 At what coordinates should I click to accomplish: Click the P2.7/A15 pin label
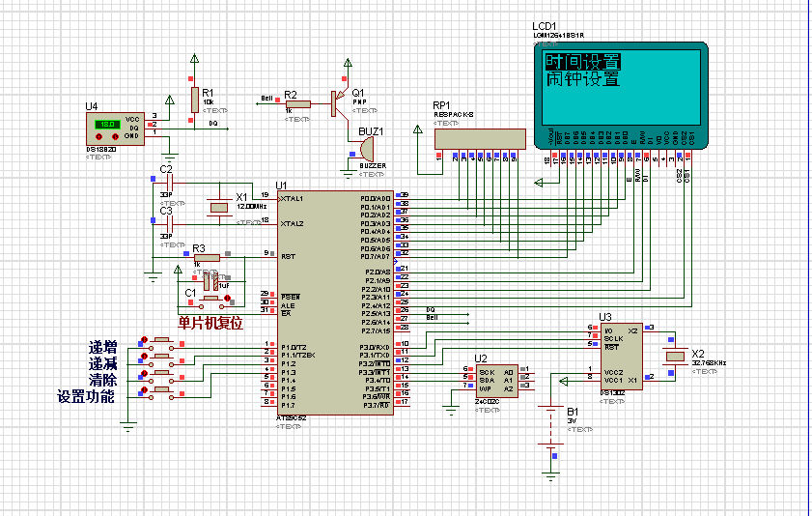click(378, 330)
